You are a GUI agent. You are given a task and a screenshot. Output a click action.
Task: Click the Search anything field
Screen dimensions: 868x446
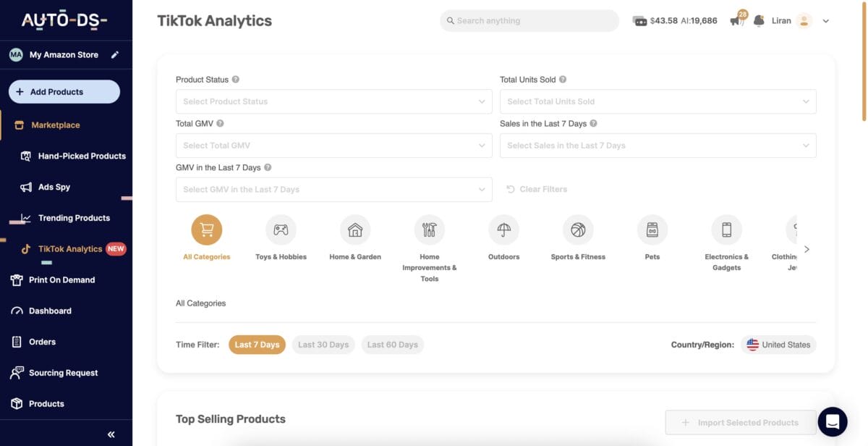tap(529, 20)
